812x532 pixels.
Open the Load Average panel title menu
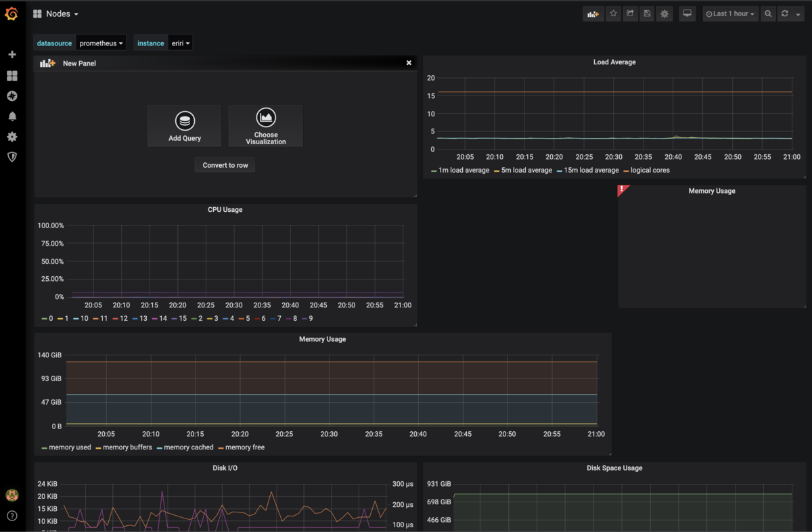coord(614,62)
